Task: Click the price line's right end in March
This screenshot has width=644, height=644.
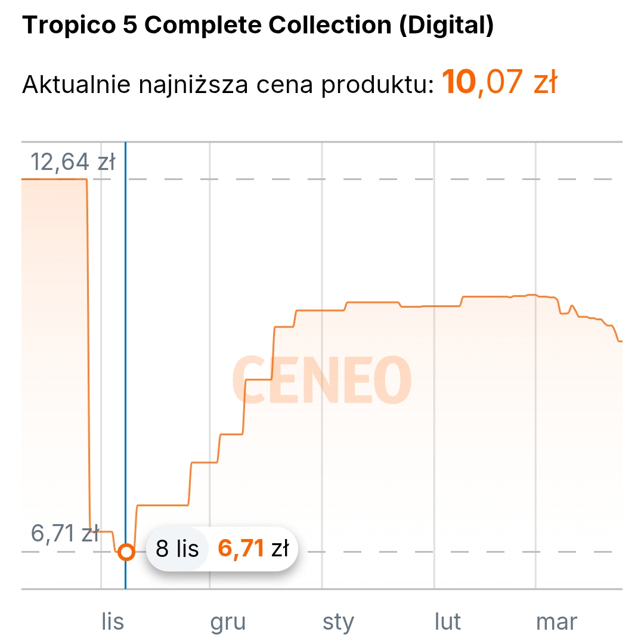Action: pos(619,341)
